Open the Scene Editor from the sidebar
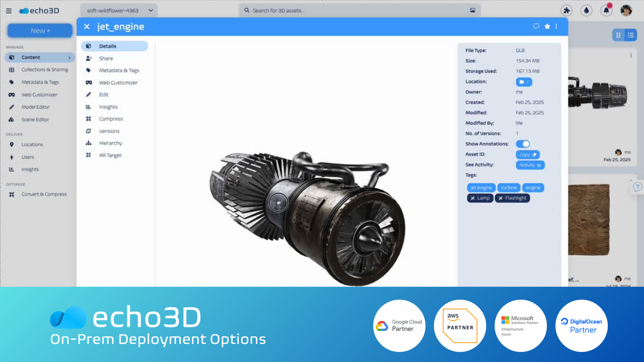 [x=36, y=119]
